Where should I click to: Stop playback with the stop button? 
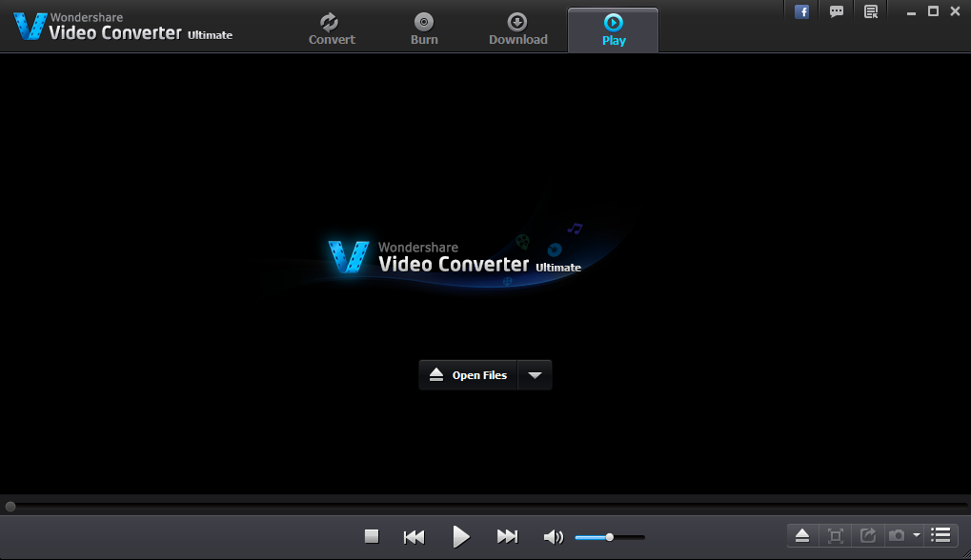[372, 536]
